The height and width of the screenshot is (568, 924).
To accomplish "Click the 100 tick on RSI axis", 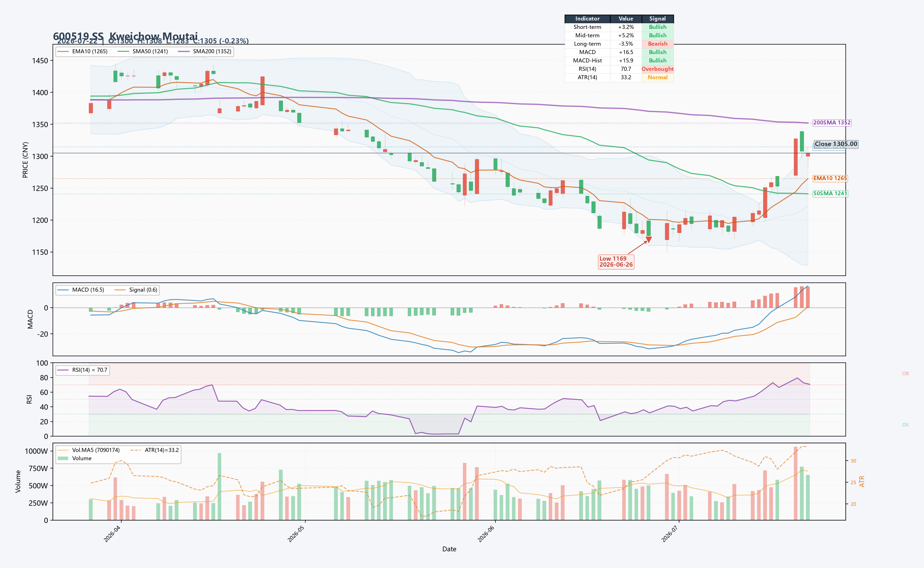I will [x=42, y=363].
